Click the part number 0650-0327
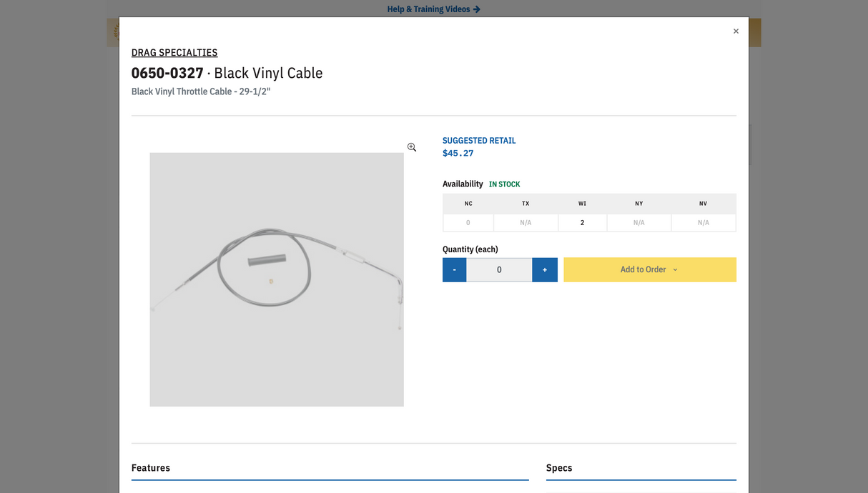This screenshot has width=868, height=493. coord(167,73)
